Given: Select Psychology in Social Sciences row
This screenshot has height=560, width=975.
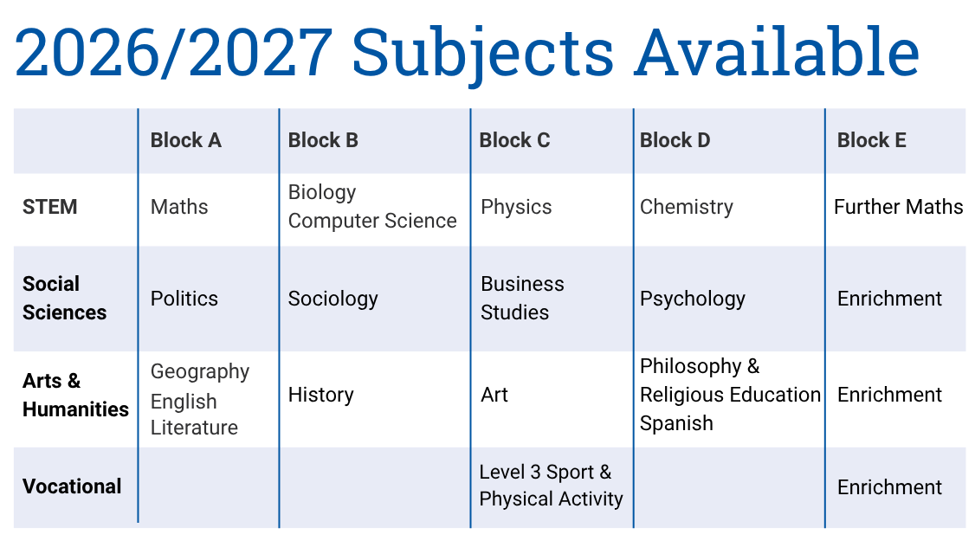Looking at the screenshot, I should click(693, 299).
